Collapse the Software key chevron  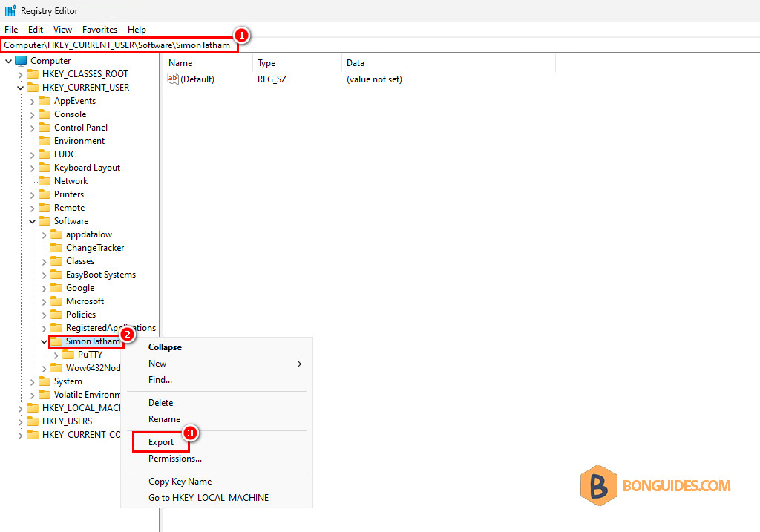pyautogui.click(x=33, y=221)
